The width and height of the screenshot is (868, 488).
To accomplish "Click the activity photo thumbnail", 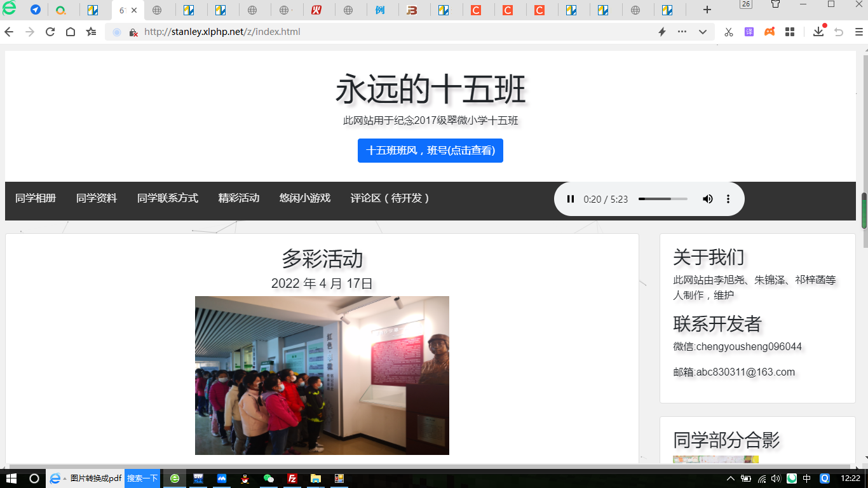I will coord(322,375).
